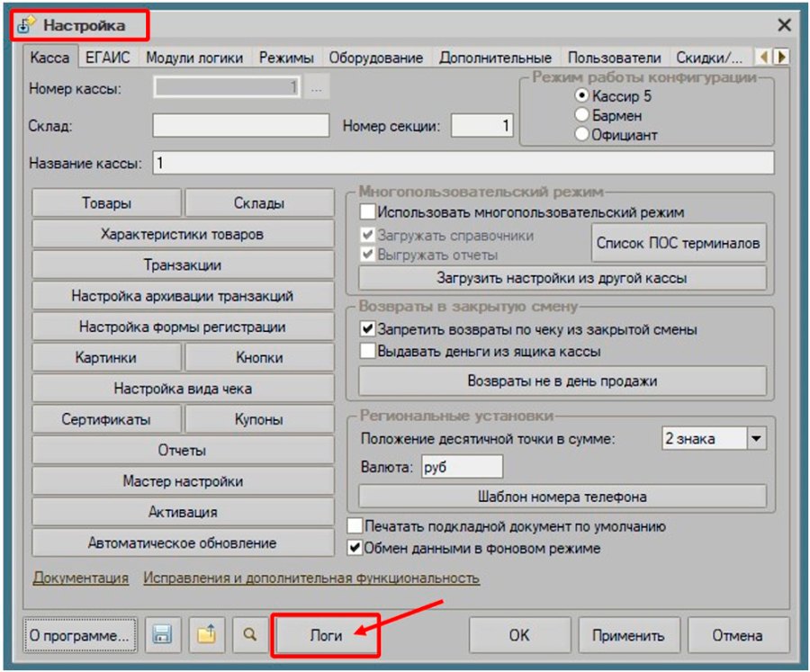
Task: Open Характеристики товаров
Action: (x=183, y=234)
